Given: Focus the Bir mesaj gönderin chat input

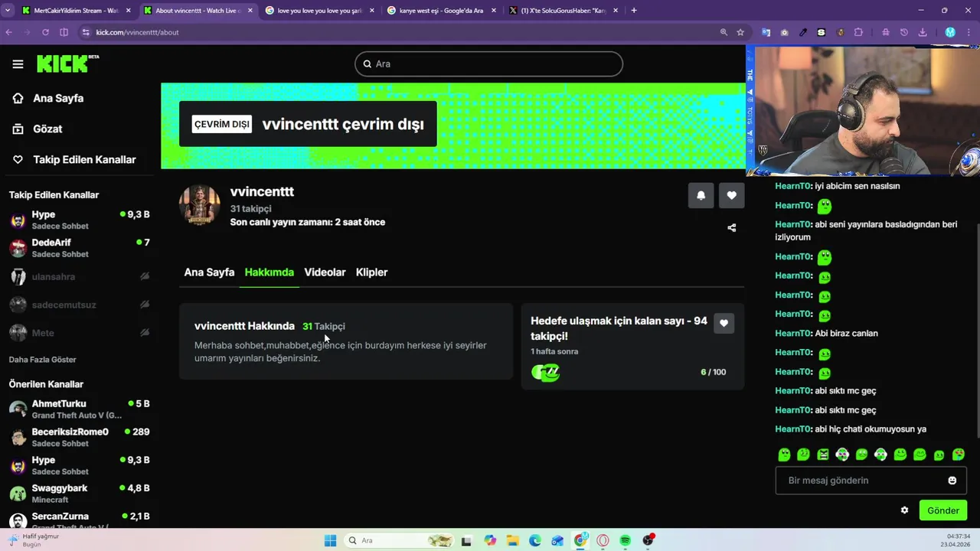Looking at the screenshot, I should [x=871, y=481].
